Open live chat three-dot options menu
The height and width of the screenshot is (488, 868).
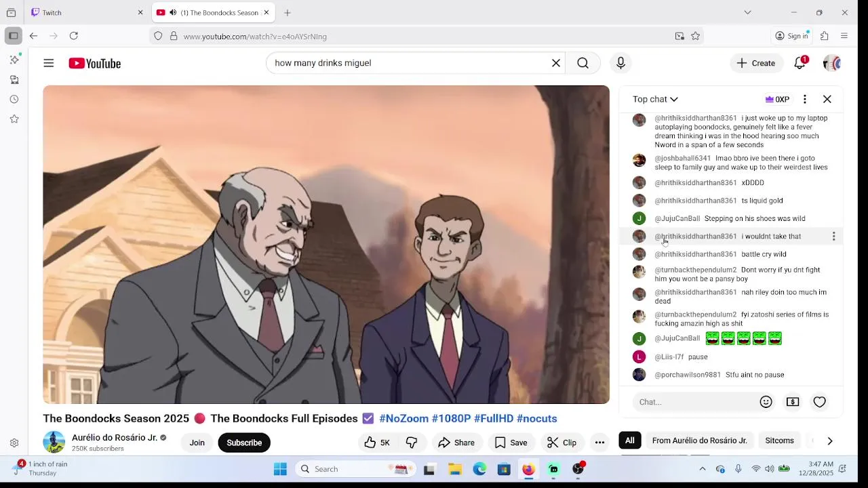[805, 99]
